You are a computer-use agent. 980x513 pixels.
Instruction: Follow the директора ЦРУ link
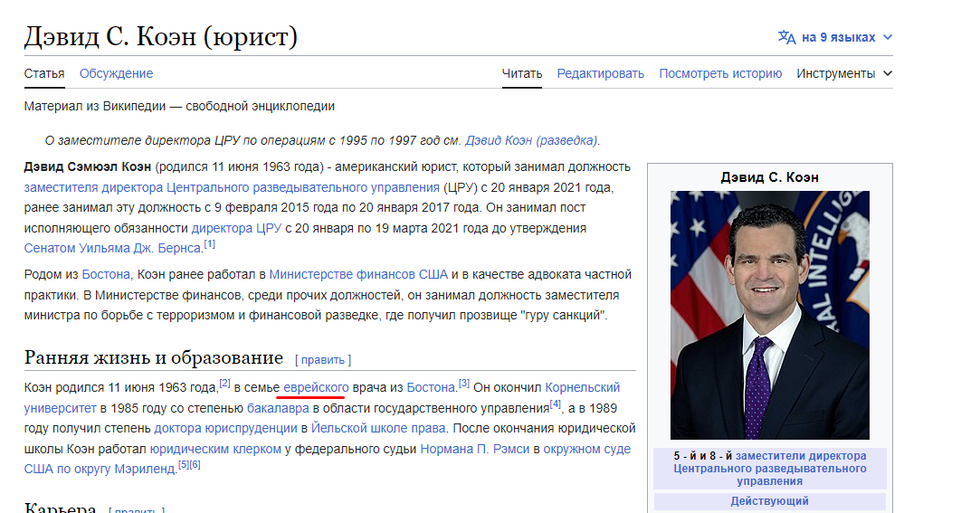(236, 227)
